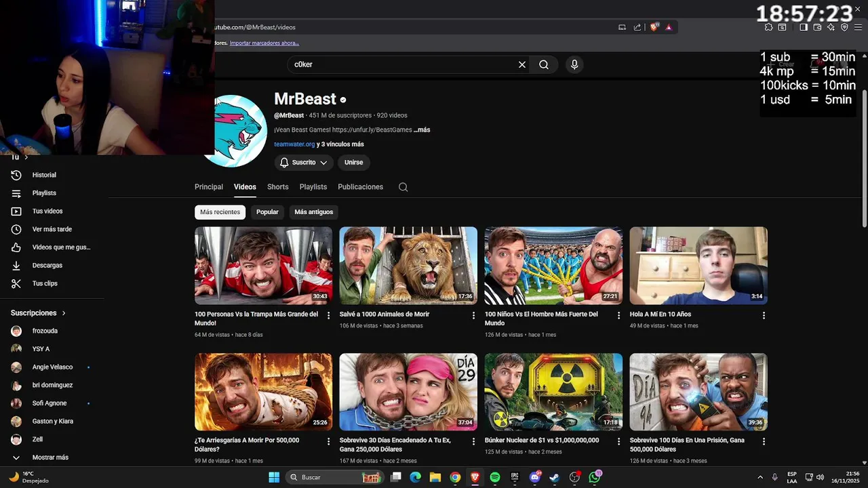Open Sobrevive 100 Días En Una Prisión thumbnail
Screen dimensions: 868x488
click(698, 392)
